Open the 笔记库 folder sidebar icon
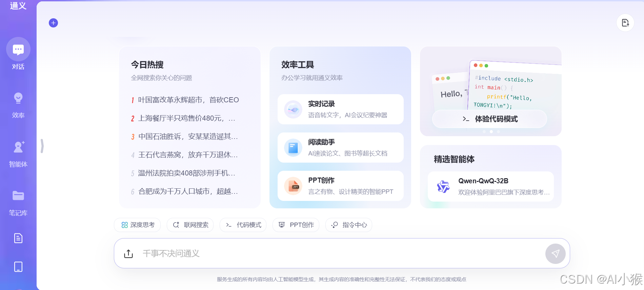Viewport: 644px width, 290px height. point(18,195)
